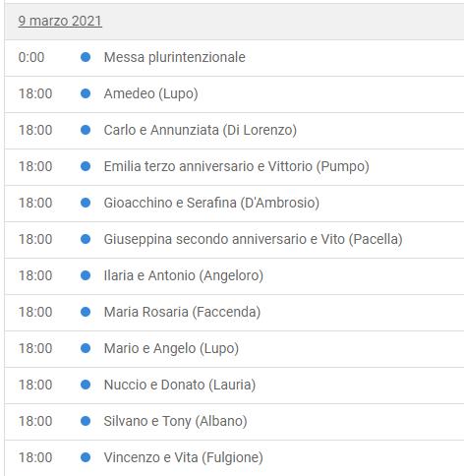Click blue dot beside Gioacchino e Serafina
Viewport: 464px width, 476px height.
tap(86, 203)
